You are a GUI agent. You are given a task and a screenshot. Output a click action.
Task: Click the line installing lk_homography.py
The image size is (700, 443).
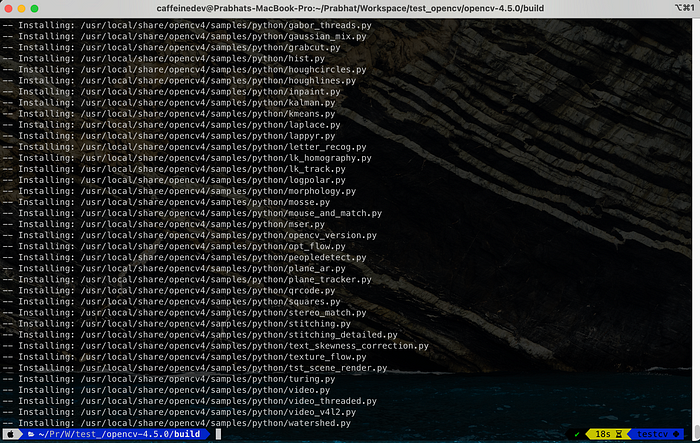click(x=187, y=158)
